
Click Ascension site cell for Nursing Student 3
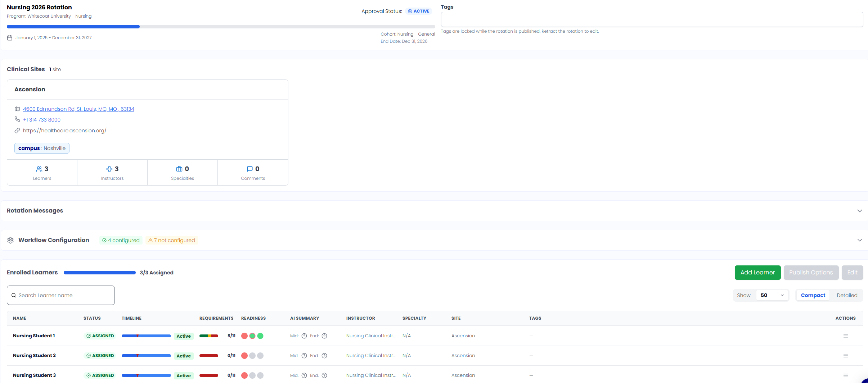(x=463, y=375)
